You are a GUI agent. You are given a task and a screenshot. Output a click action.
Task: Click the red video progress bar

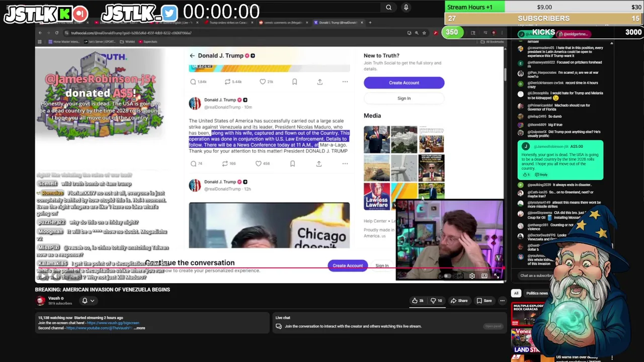pos(272,267)
